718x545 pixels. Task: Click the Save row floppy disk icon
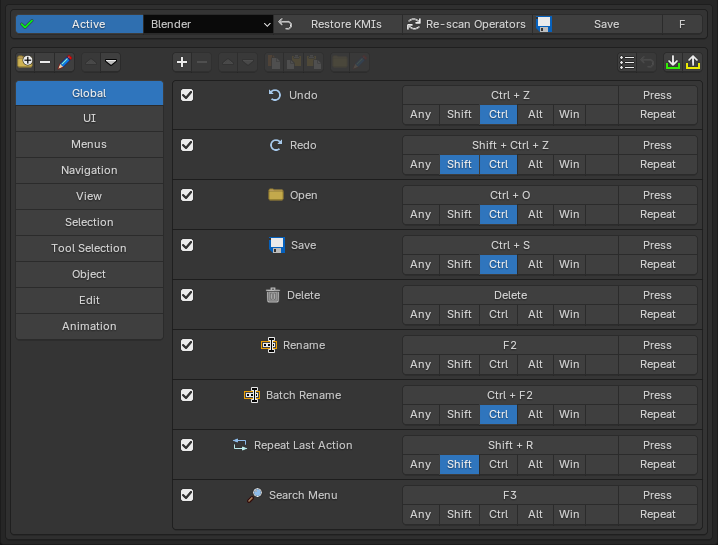pyautogui.click(x=277, y=245)
